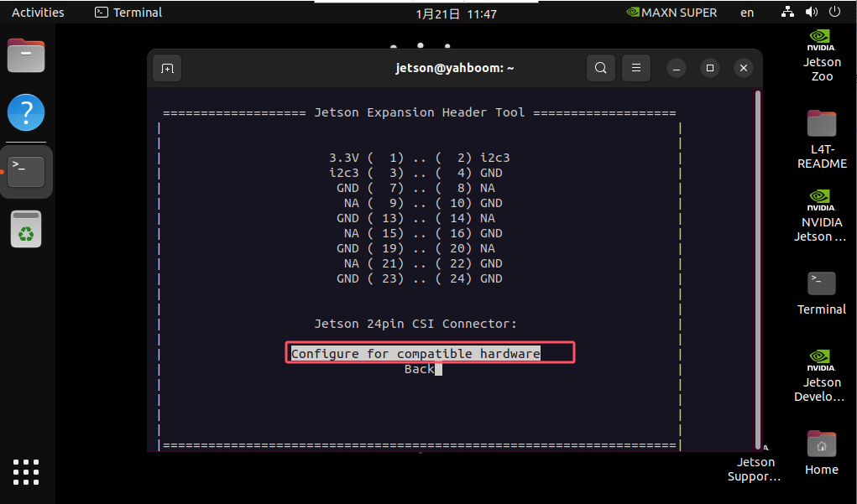Select Configure for compatible hardware
Screen dimensions: 857x504
coord(415,354)
